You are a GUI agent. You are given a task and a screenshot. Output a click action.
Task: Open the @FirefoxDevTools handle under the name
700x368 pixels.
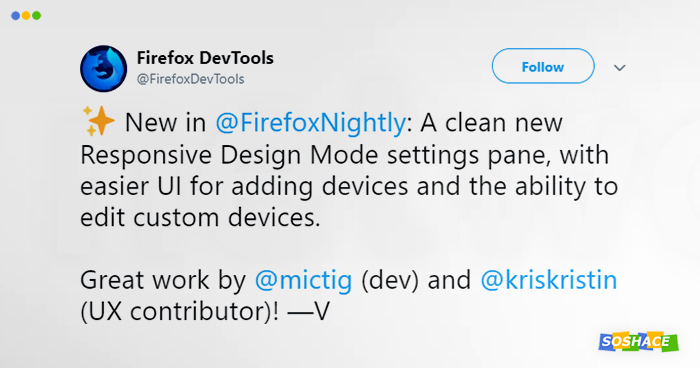(x=191, y=79)
